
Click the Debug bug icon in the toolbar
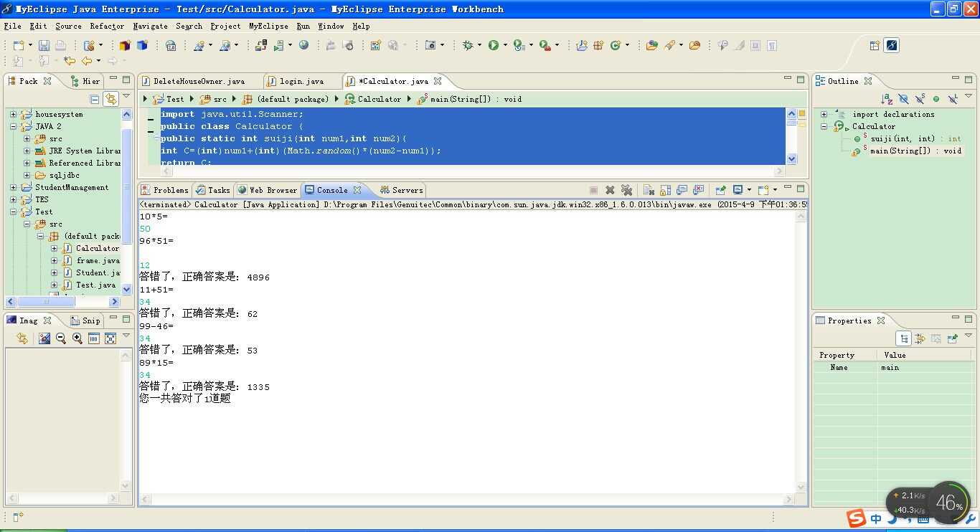pos(468,45)
